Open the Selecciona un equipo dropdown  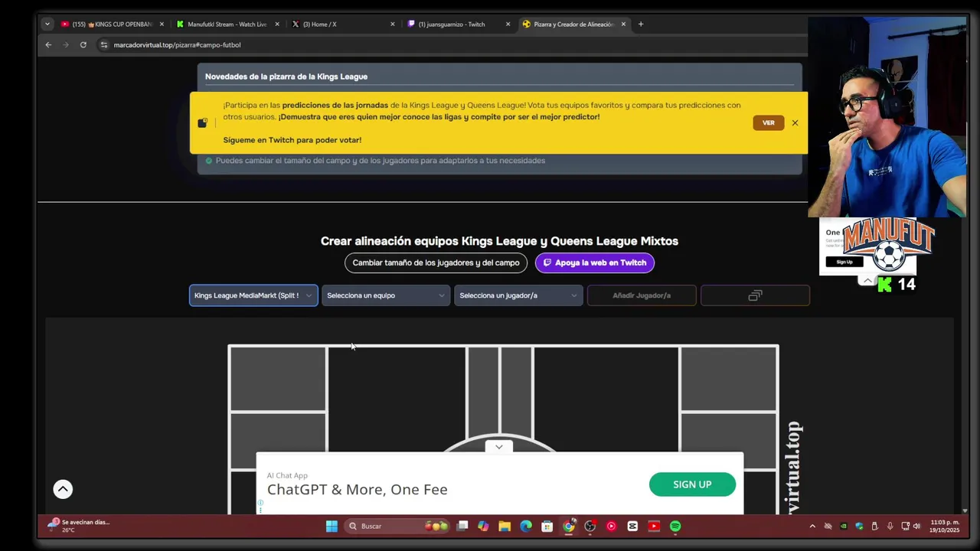pos(386,295)
